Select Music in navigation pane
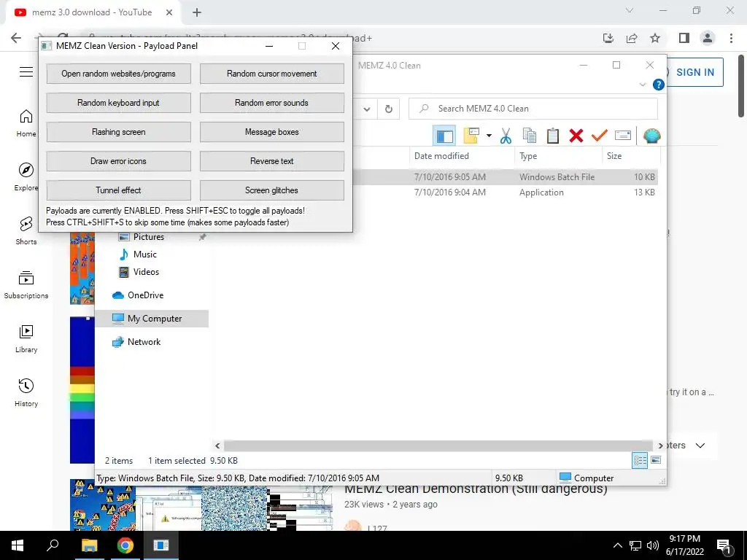This screenshot has width=747, height=560. pyautogui.click(x=145, y=254)
